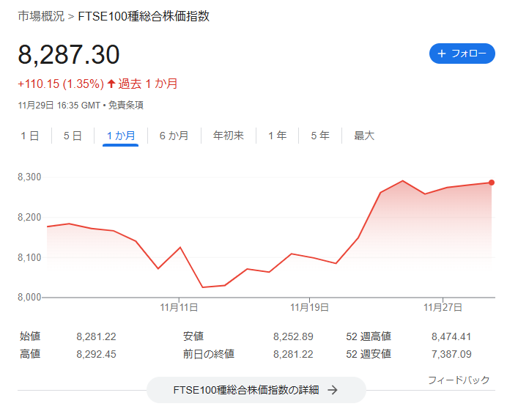The image size is (518, 420).
Task: Click the 52 週高値 value 8,474.41
Action: pyautogui.click(x=451, y=336)
